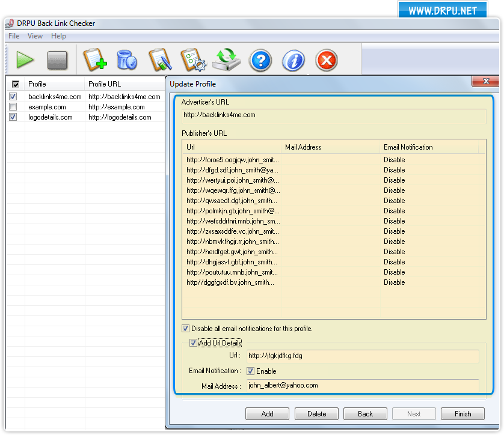Image resolution: width=504 pixels, height=435 pixels.
Task: Click the Advertiser's URL field
Action: click(x=334, y=115)
